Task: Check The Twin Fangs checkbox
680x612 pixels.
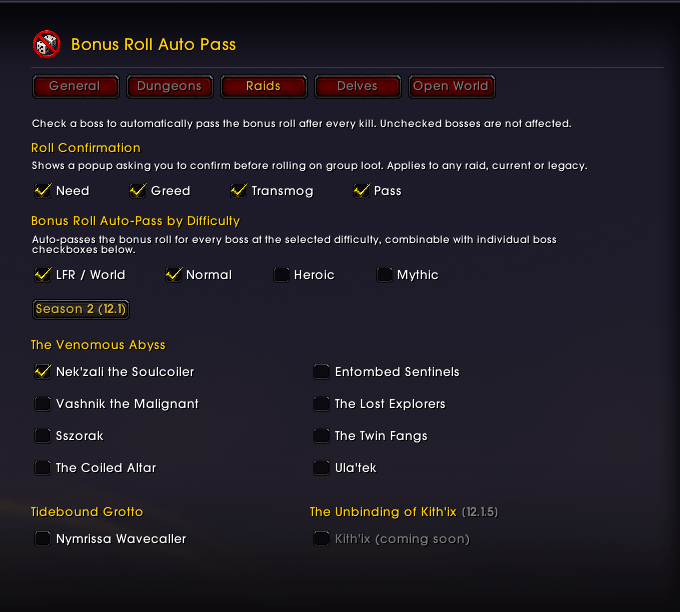Action: click(x=321, y=435)
